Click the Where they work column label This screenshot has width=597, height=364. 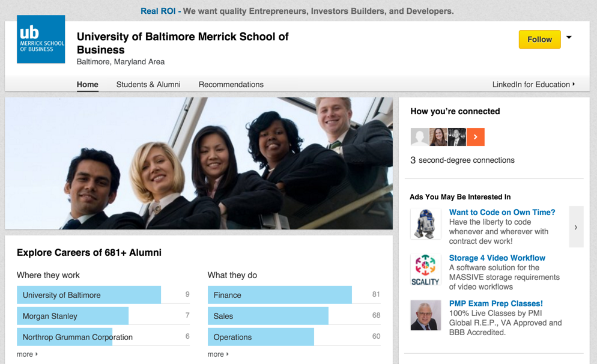click(x=48, y=275)
